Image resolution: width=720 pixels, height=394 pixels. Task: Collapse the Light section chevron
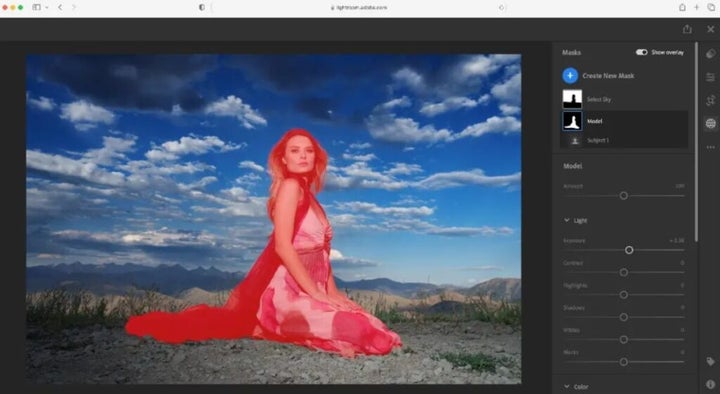coord(567,220)
